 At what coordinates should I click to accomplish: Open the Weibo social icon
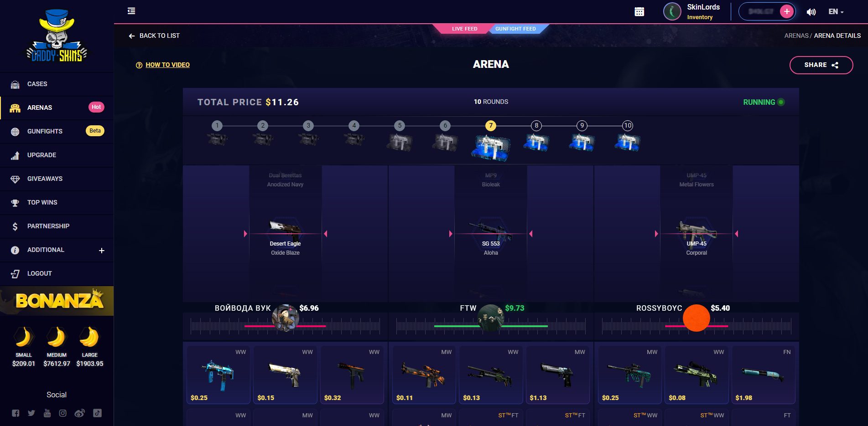(79, 413)
